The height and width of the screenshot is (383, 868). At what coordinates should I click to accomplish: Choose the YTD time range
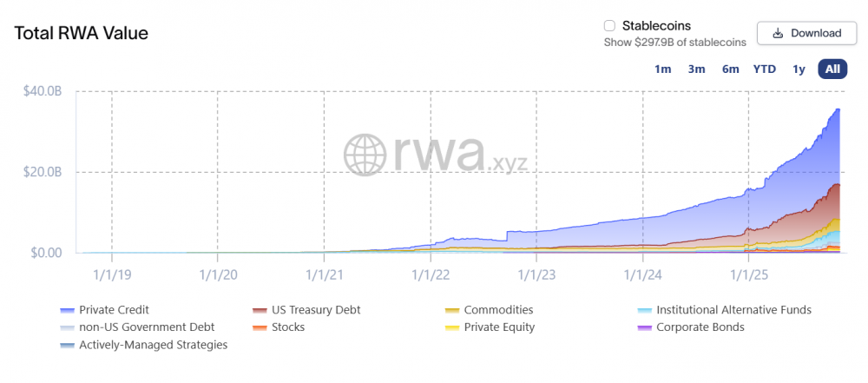(x=765, y=69)
